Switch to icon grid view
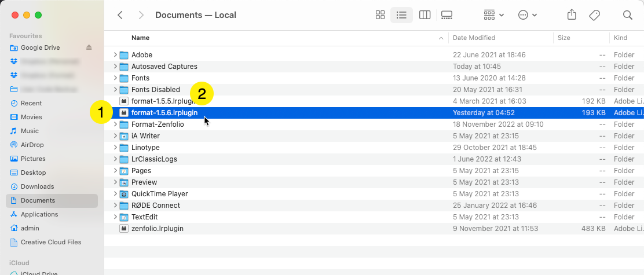Image resolution: width=644 pixels, height=275 pixels. tap(380, 15)
